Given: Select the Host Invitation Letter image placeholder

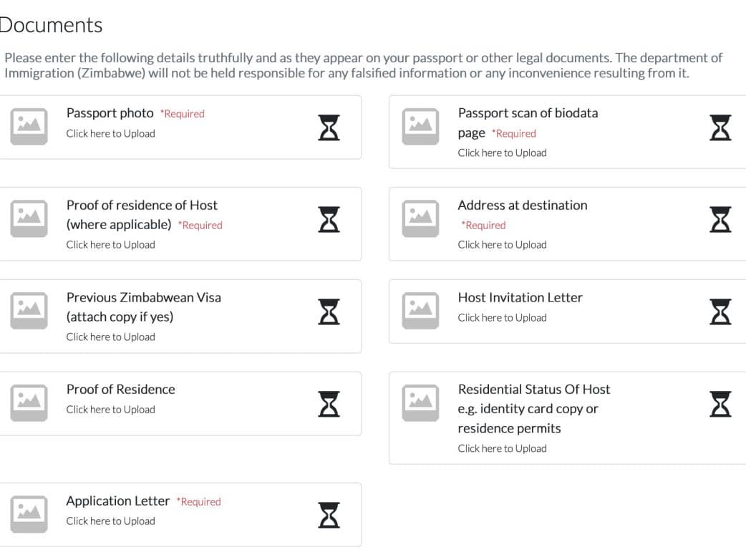Looking at the screenshot, I should click(x=420, y=311).
